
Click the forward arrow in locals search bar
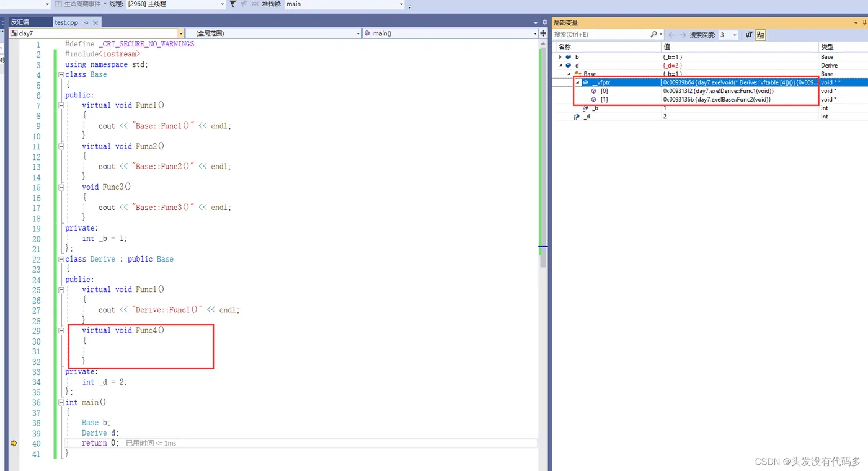(683, 35)
